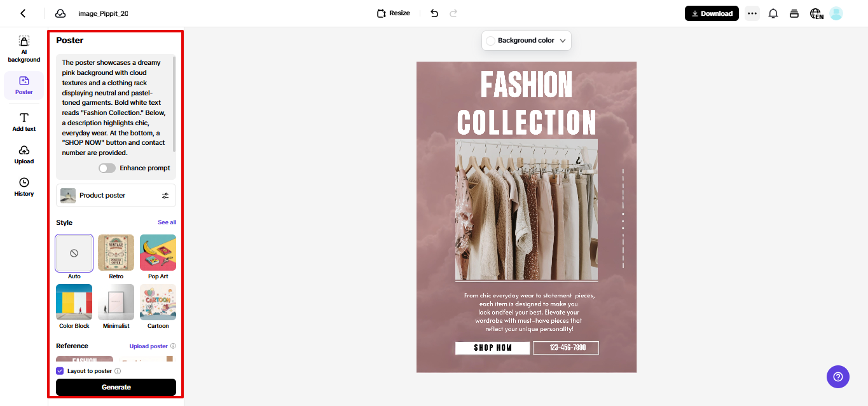Open the Product poster type selector

point(116,196)
